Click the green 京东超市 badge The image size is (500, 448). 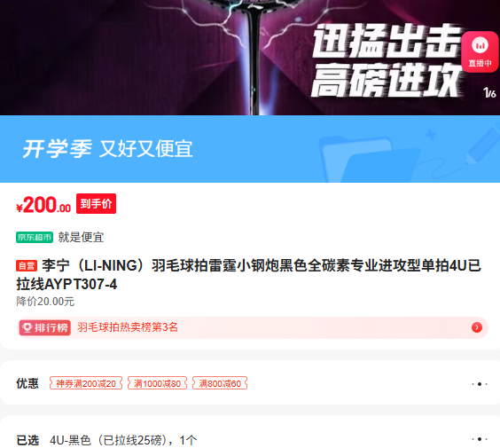[x=35, y=237]
